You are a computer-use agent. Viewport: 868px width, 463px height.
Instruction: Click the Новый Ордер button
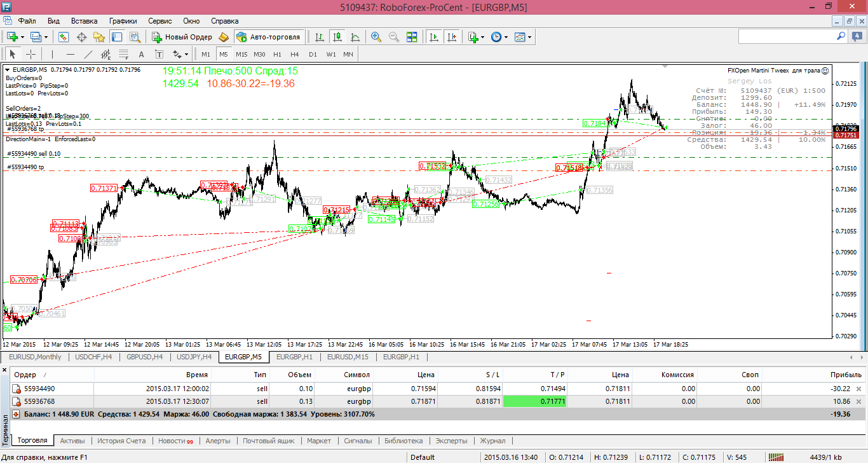point(181,37)
